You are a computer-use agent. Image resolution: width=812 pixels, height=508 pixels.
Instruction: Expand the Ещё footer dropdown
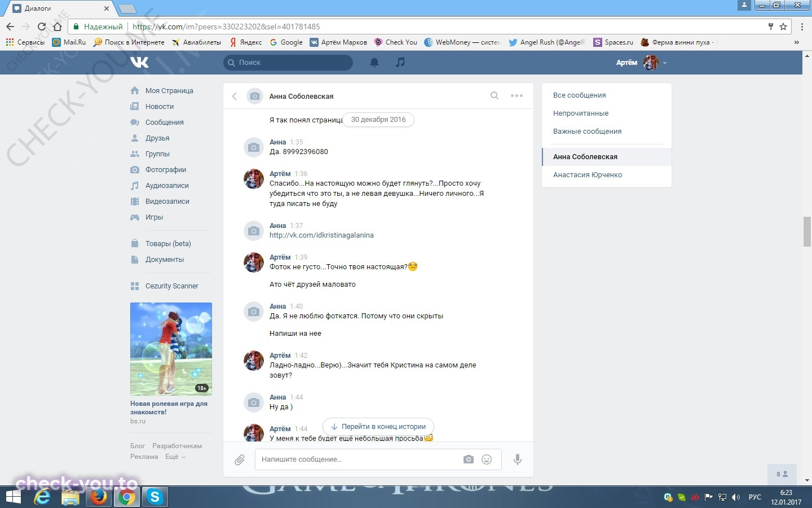pyautogui.click(x=175, y=457)
